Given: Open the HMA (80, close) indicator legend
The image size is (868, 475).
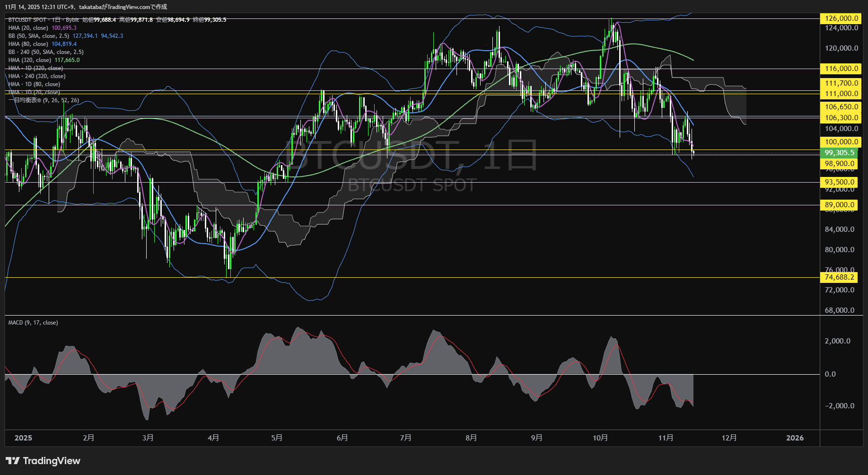Looking at the screenshot, I should pyautogui.click(x=28, y=44).
